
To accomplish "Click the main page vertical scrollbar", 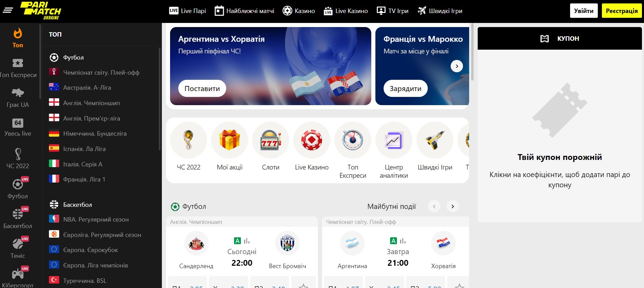I will click(x=473, y=52).
